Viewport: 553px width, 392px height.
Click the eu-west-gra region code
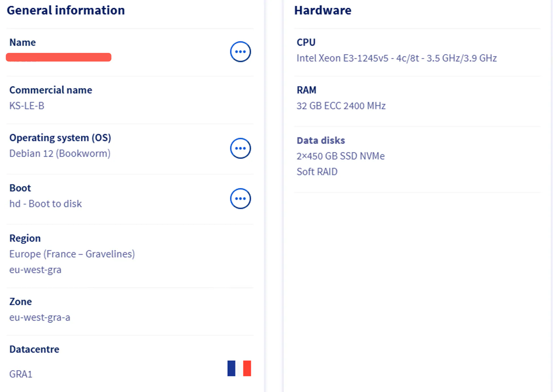pyautogui.click(x=35, y=270)
